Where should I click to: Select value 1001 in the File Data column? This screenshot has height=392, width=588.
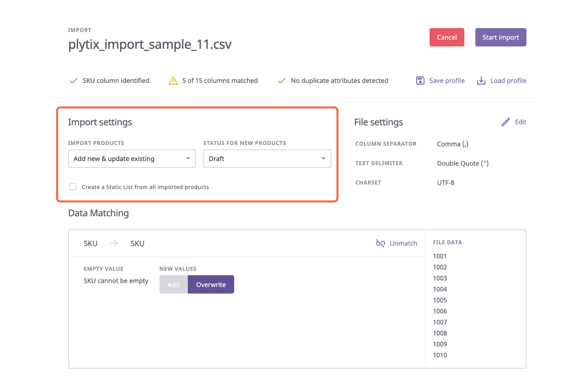click(440, 256)
